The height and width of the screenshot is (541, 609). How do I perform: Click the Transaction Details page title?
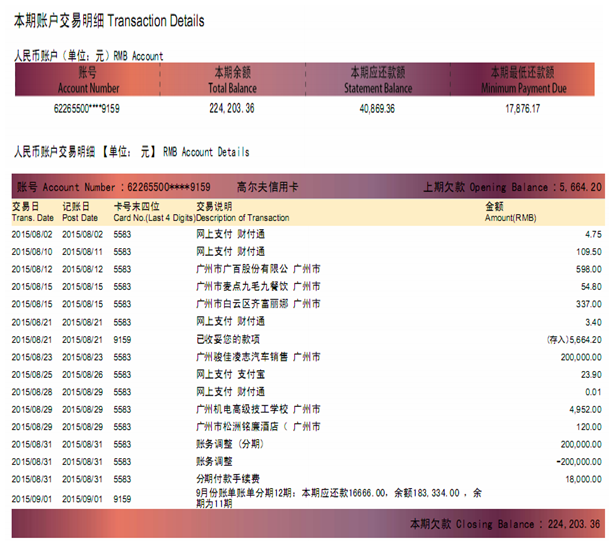coord(109,21)
